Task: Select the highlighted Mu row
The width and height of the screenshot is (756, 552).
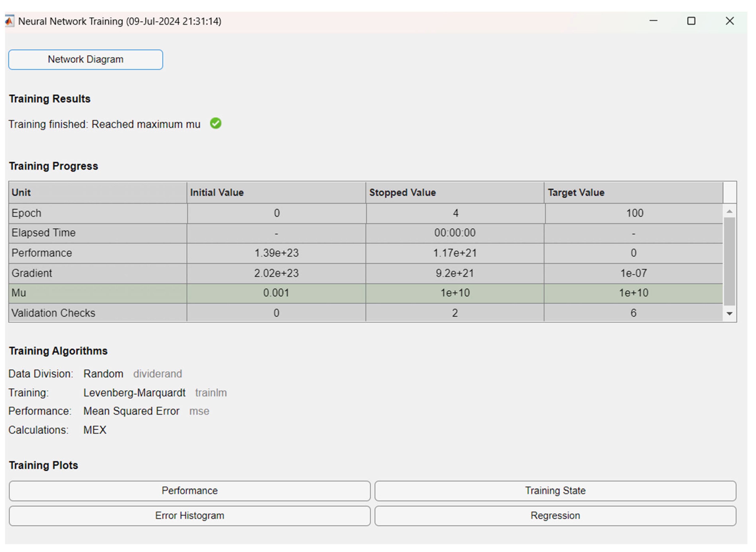Action: click(x=97, y=293)
